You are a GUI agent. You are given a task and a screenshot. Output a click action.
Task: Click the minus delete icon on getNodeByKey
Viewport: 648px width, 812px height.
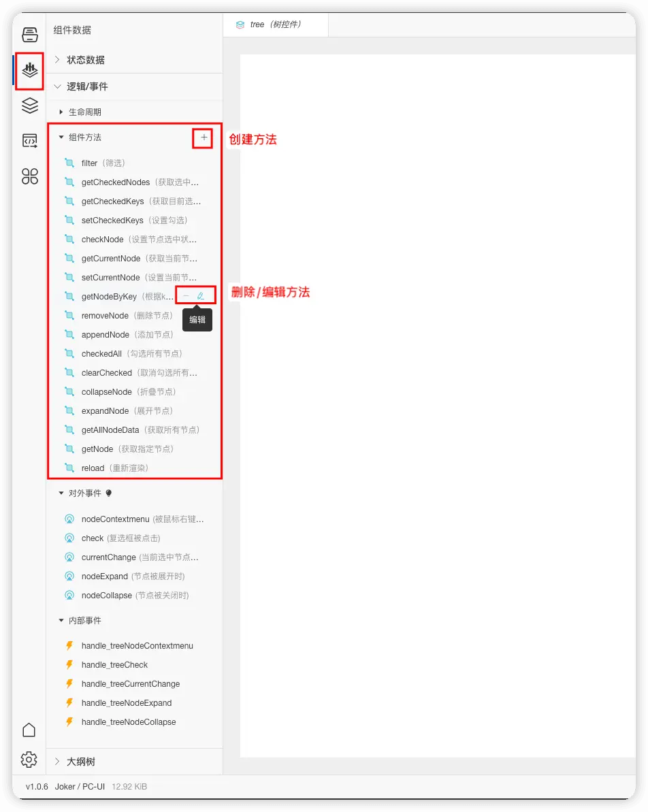coord(186,296)
